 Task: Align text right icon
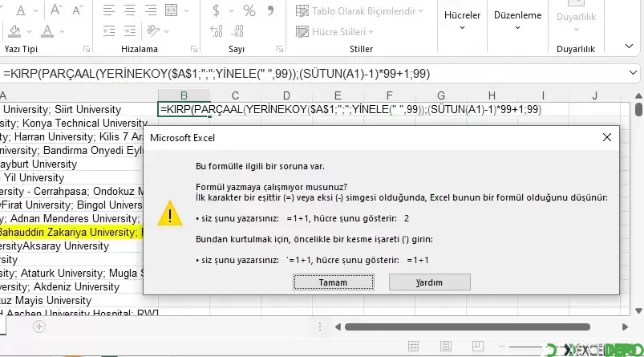point(151,10)
